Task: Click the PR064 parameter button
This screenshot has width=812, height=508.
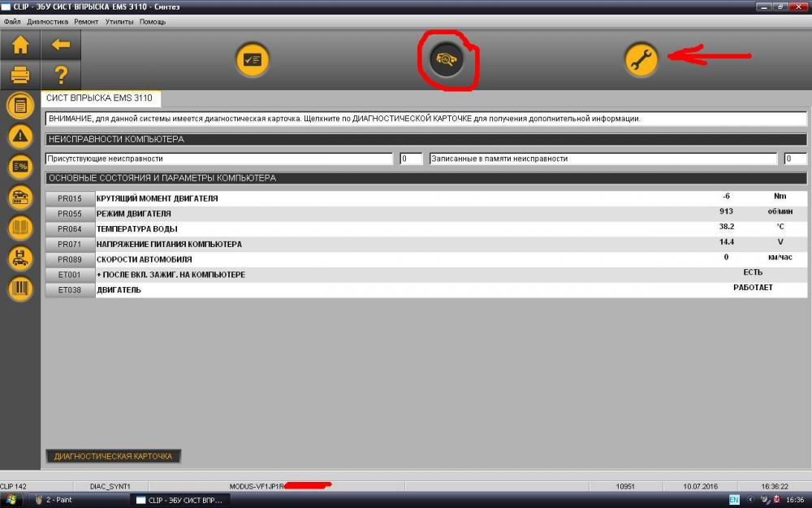Action: [70, 229]
